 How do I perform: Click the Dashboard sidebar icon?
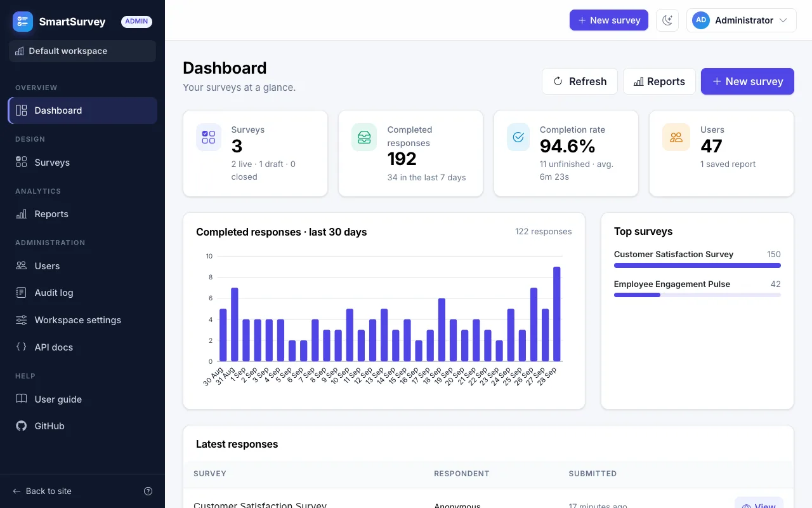[x=22, y=110]
